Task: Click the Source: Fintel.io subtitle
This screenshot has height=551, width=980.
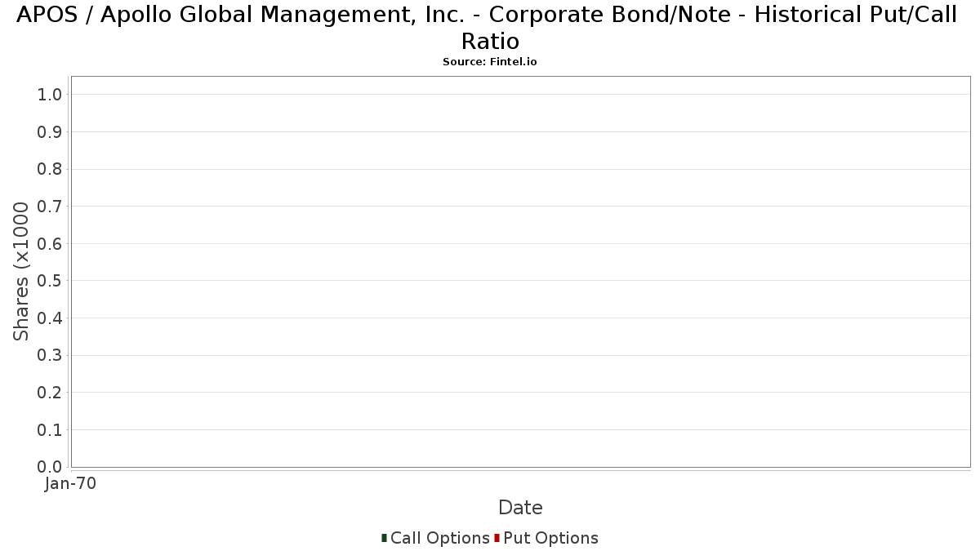Action: point(490,62)
